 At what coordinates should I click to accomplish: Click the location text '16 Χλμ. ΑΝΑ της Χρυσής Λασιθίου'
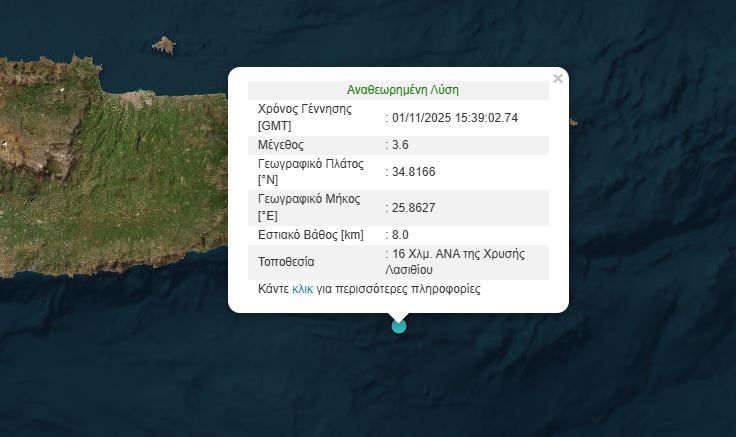(468, 262)
